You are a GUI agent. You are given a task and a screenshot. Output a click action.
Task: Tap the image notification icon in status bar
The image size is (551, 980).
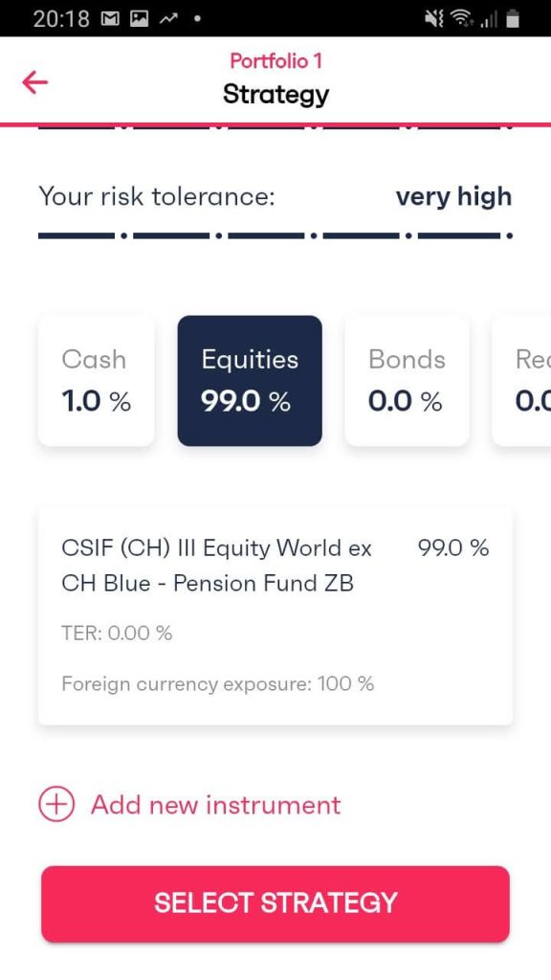(x=139, y=19)
